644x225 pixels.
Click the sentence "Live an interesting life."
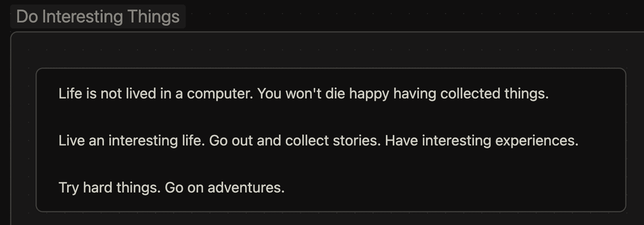coord(132,141)
